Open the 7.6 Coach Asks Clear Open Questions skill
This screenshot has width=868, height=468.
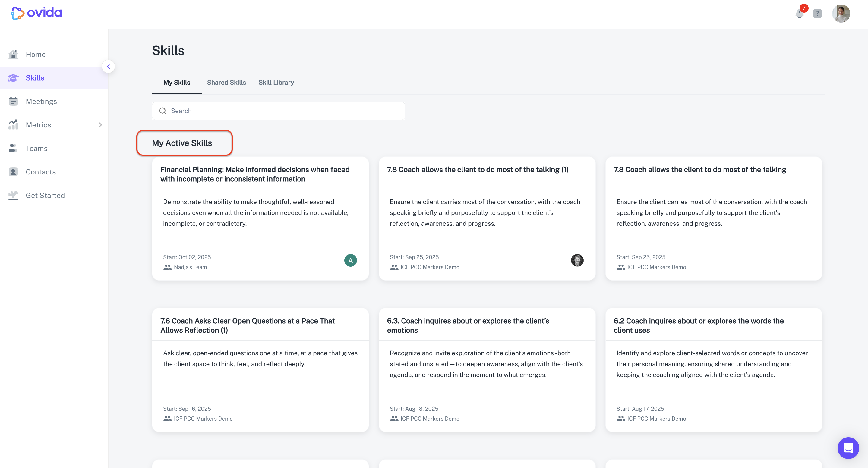click(x=247, y=325)
